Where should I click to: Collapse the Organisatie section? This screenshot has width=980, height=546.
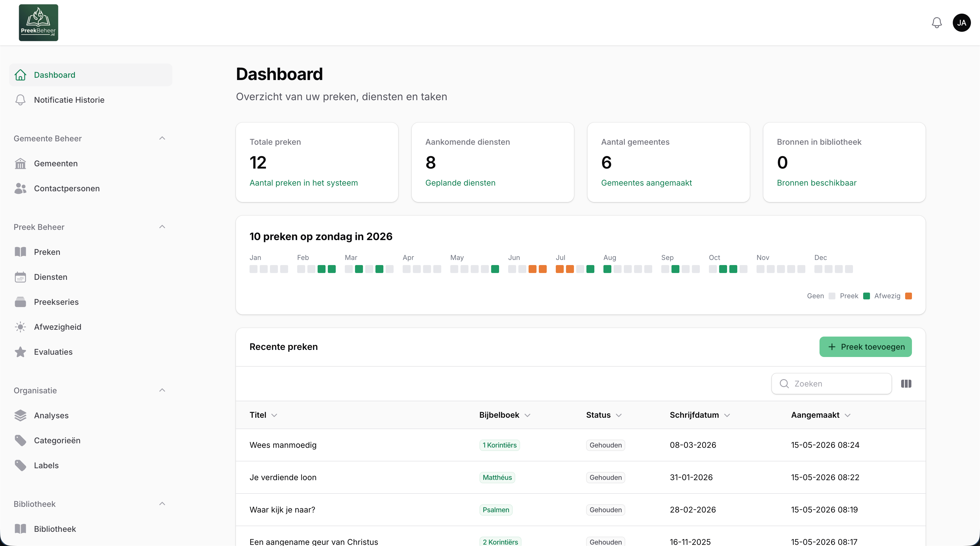[x=162, y=390]
